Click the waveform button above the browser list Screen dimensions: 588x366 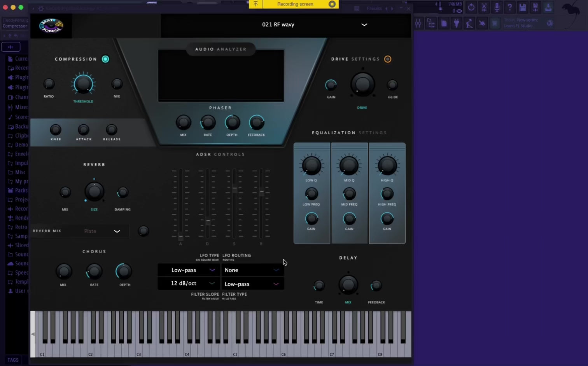click(10, 47)
